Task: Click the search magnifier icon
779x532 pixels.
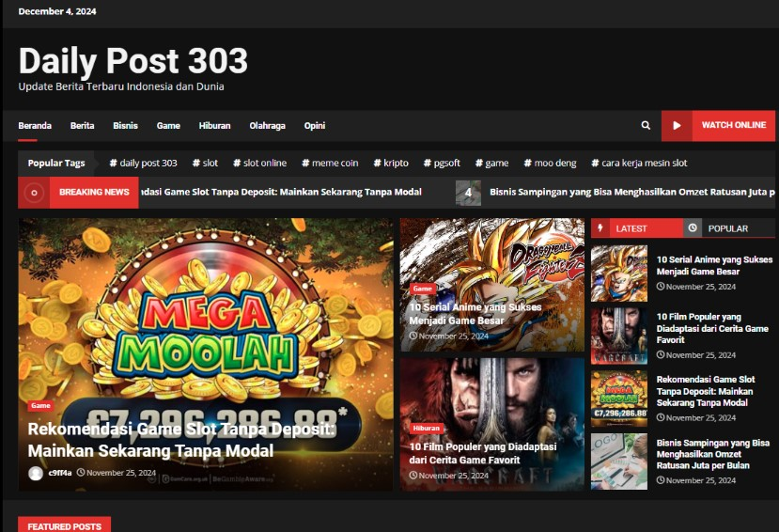Action: 646,125
